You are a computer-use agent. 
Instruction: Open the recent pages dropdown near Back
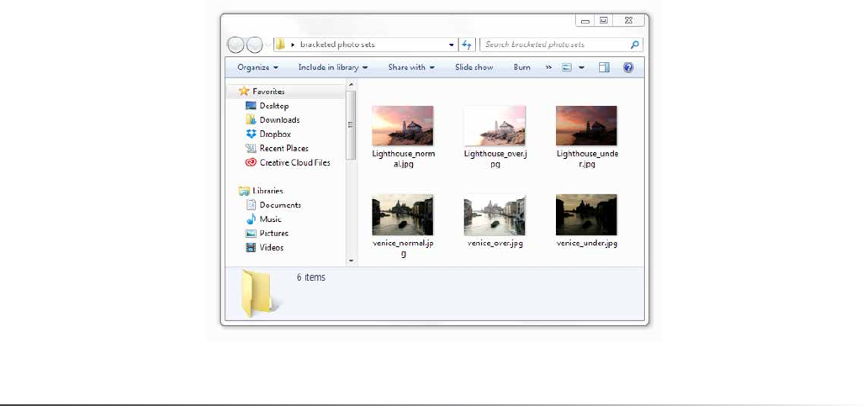click(x=268, y=45)
